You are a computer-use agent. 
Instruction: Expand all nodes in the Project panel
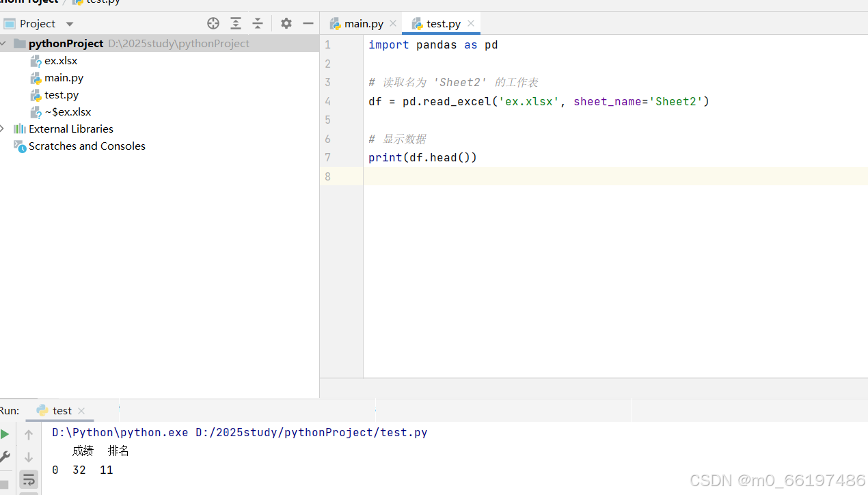pyautogui.click(x=235, y=23)
